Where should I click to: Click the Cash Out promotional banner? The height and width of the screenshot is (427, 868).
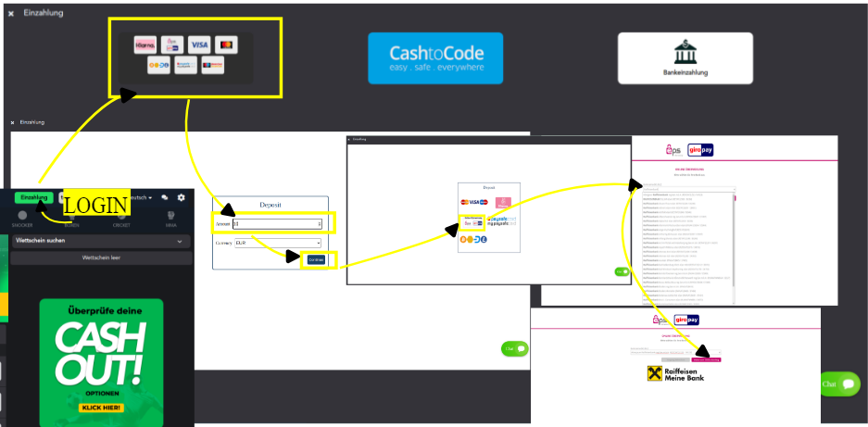click(x=101, y=357)
